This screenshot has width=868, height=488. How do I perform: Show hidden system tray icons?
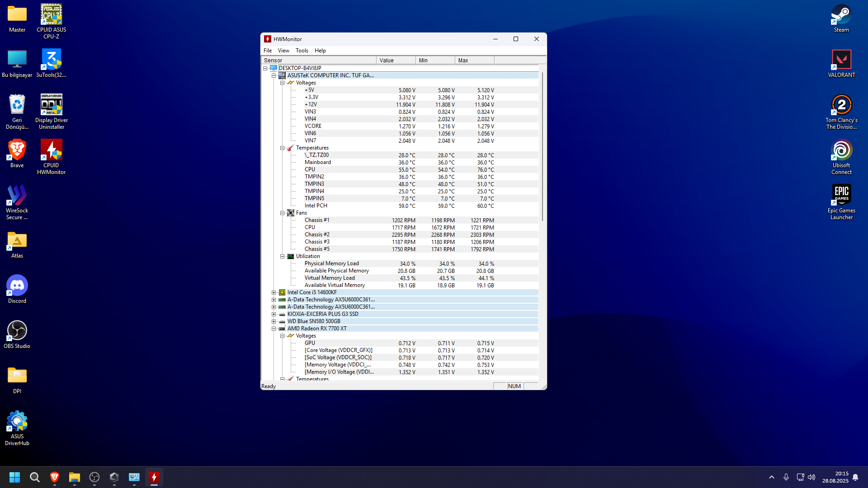click(x=772, y=477)
